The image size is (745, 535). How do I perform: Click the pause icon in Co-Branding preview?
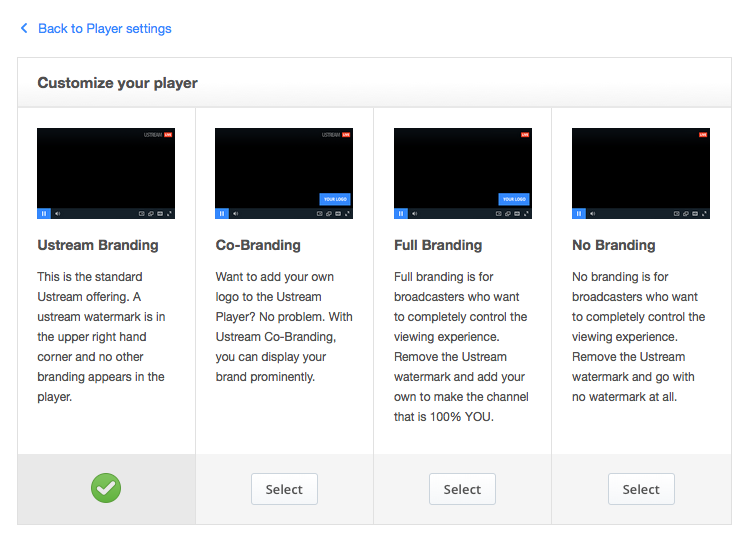pos(222,214)
